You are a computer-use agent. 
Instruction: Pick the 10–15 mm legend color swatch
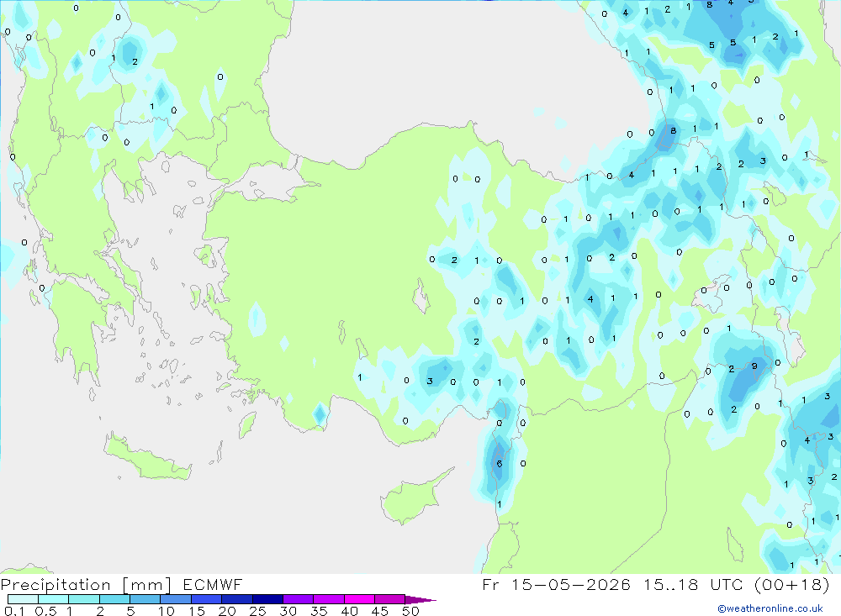(x=176, y=599)
